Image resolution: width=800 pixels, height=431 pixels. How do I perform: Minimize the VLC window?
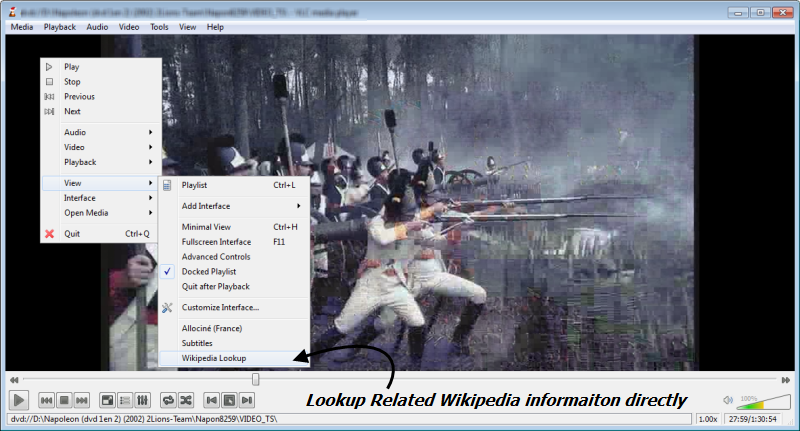[738, 12]
